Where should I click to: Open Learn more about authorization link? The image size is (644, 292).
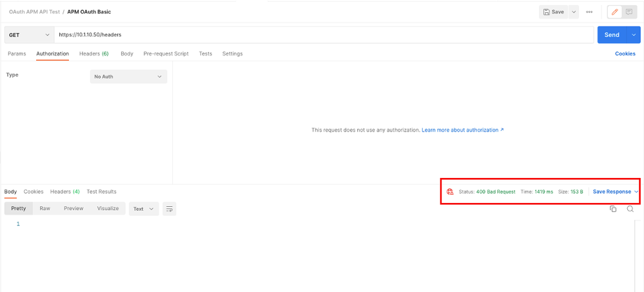coord(462,130)
